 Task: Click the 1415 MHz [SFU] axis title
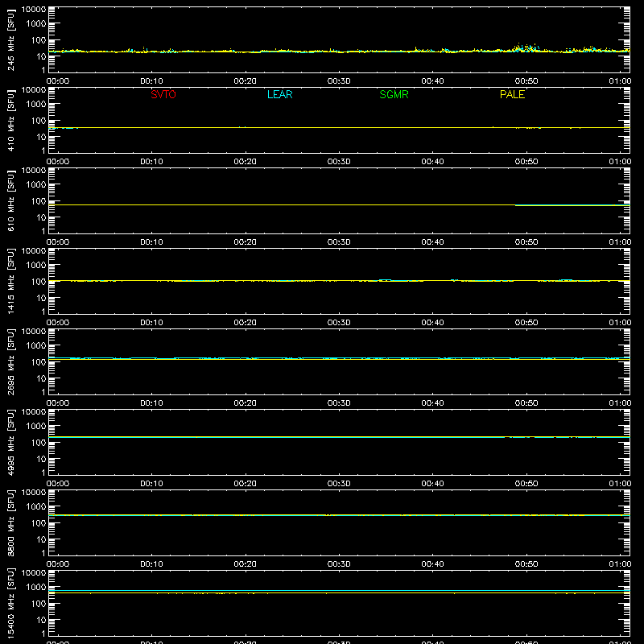point(11,281)
